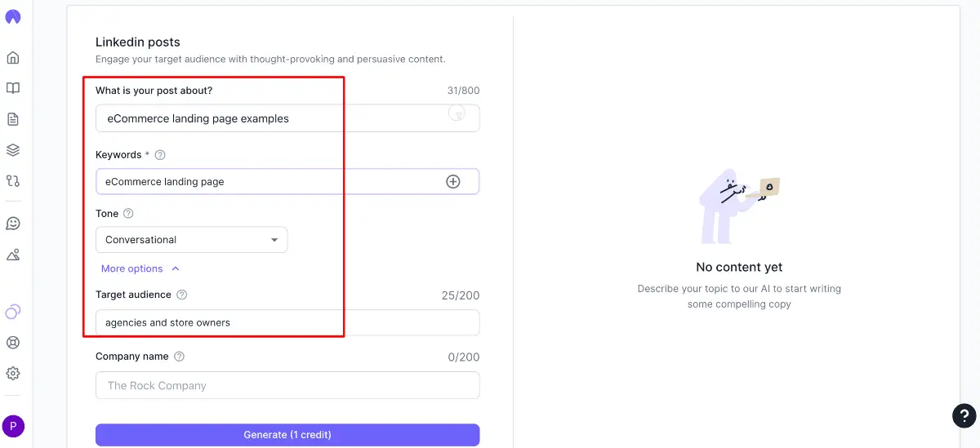Open the book library icon in sidebar
The width and height of the screenshot is (980, 448).
[13, 88]
